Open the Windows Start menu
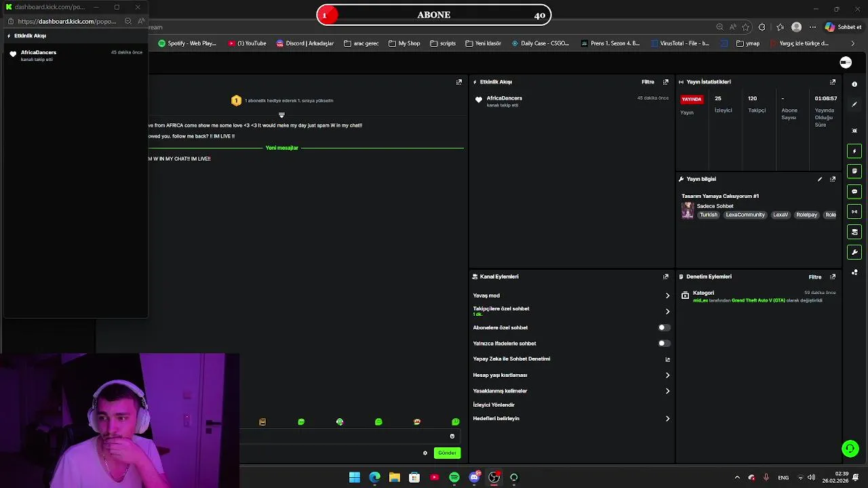The image size is (868, 488). (x=355, y=477)
